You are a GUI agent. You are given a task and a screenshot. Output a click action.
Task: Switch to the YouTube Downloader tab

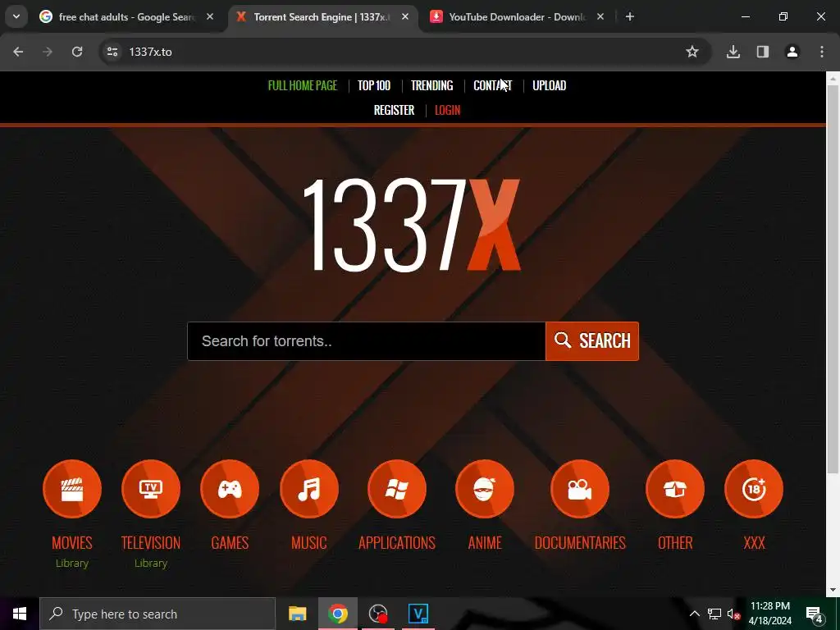pyautogui.click(x=517, y=16)
